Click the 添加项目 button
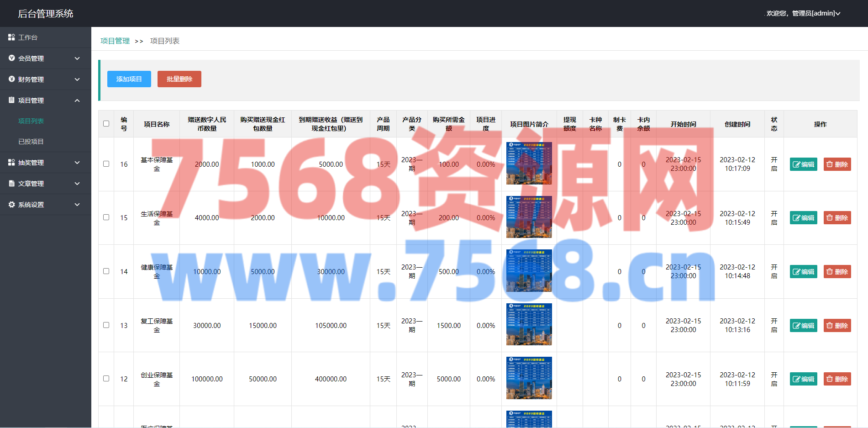868x428 pixels. 129,79
